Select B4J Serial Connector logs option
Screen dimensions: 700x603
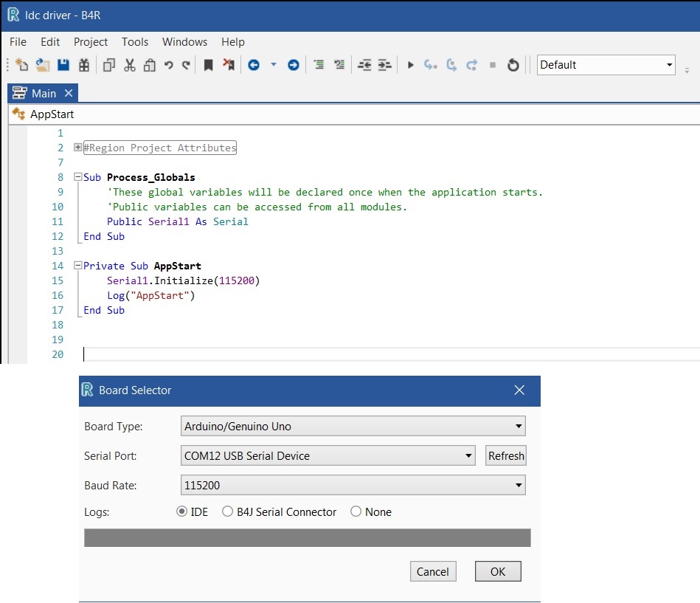[x=228, y=511]
